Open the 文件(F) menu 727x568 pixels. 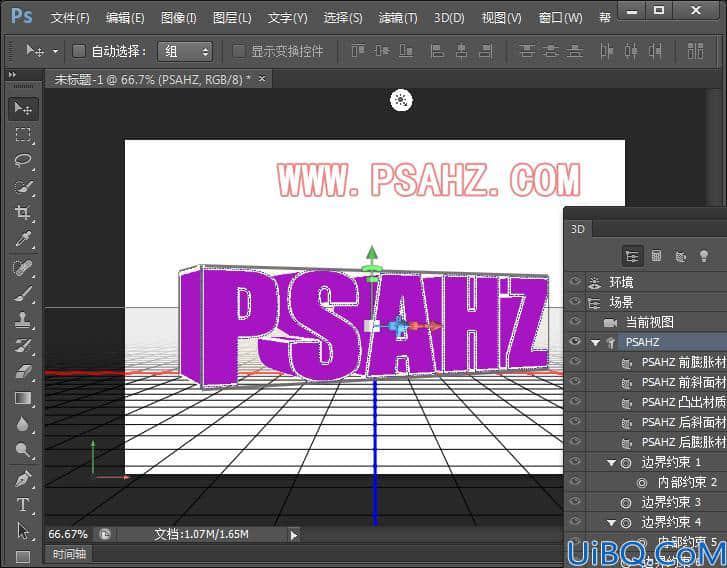click(70, 18)
